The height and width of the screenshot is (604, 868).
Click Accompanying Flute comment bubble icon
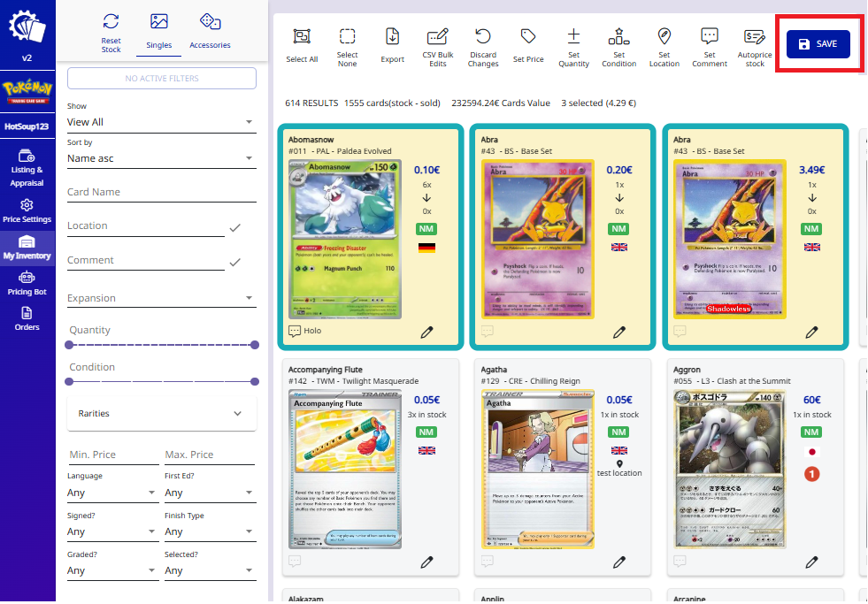[295, 562]
